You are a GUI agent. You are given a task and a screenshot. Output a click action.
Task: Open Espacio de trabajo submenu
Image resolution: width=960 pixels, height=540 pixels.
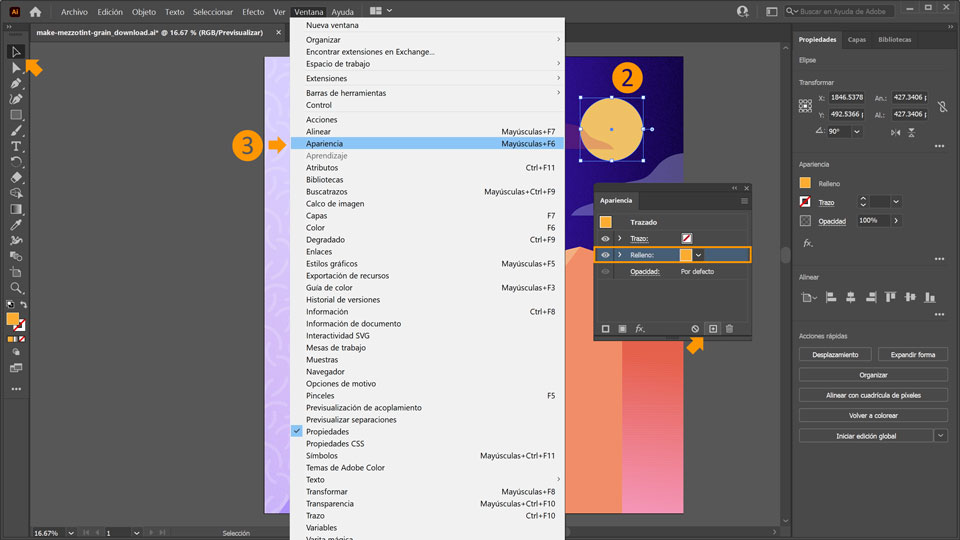pos(427,64)
